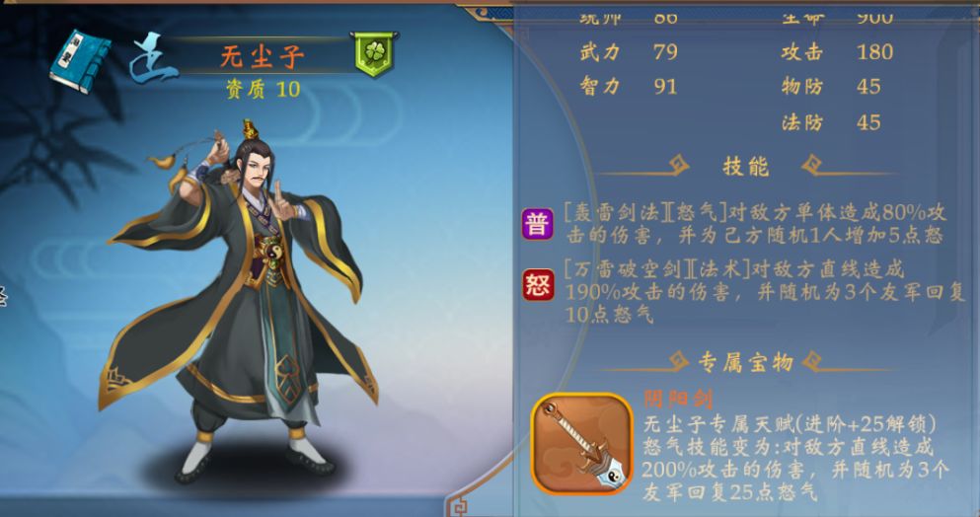Open the blue book icon

tap(81, 60)
